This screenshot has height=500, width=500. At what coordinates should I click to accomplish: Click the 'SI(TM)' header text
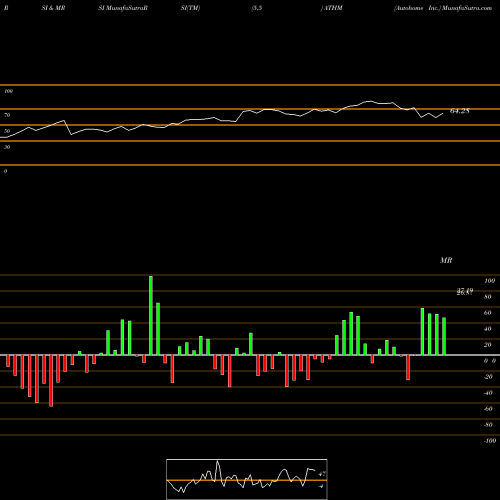tap(190, 8)
